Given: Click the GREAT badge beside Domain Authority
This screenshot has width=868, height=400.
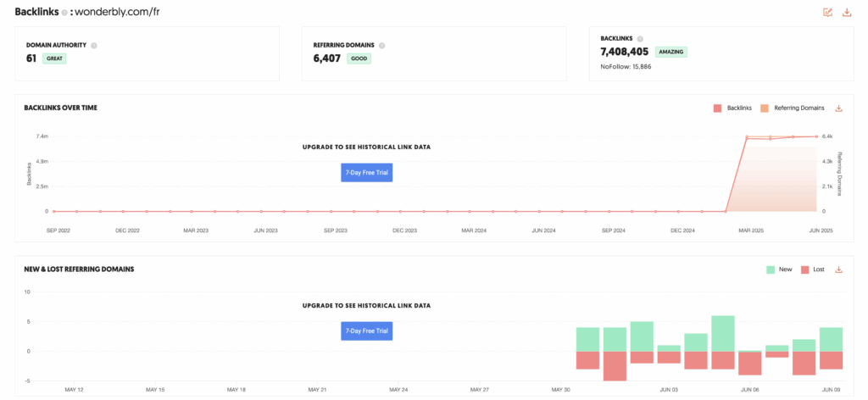Looking at the screenshot, I should (54, 58).
